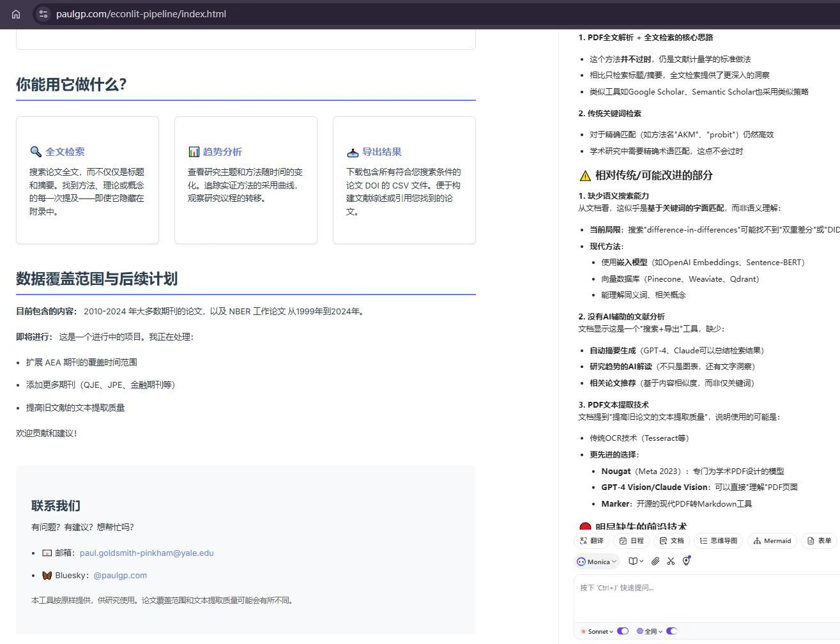Image resolution: width=840 pixels, height=644 pixels.
Task: Click the lightbulb prompt ideas icon
Action: click(687, 561)
